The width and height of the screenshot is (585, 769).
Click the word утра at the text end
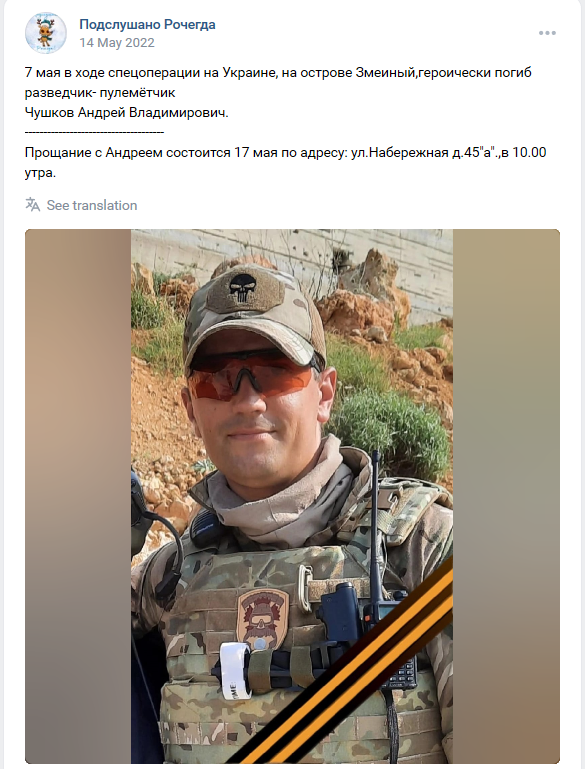(x=40, y=173)
